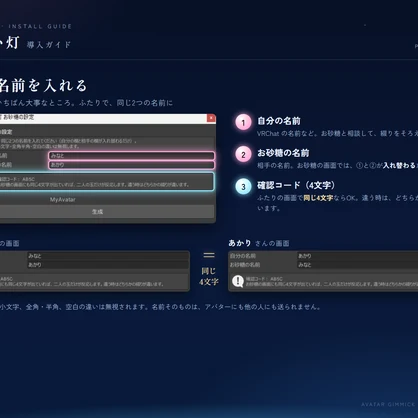Click the お砂糖の名前 field showing みなと in あかり's panel
Viewport: 418px width, 418px height.
click(x=357, y=265)
